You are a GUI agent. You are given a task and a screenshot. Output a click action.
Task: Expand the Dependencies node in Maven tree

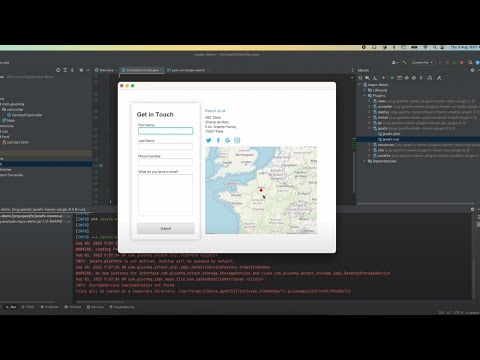click(365, 161)
